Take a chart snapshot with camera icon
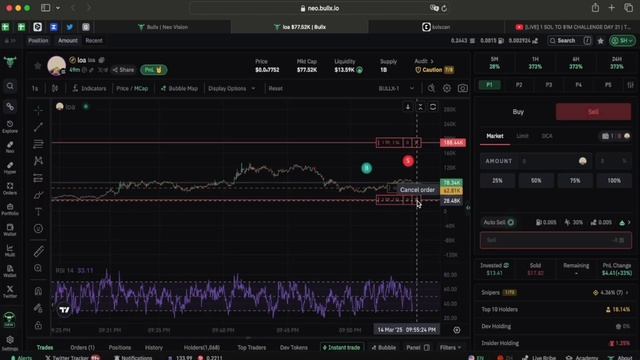This screenshot has width=640, height=360. pyautogui.click(x=462, y=88)
